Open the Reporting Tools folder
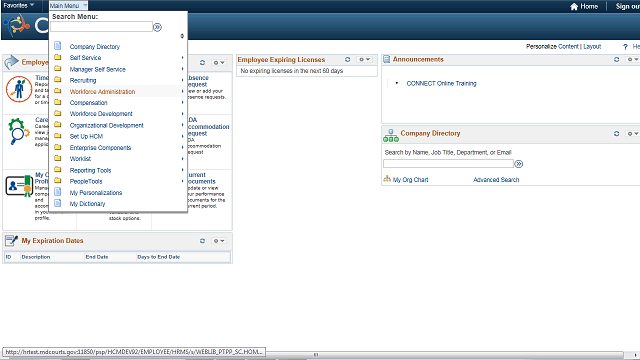The height and width of the screenshot is (360, 640). tap(90, 170)
